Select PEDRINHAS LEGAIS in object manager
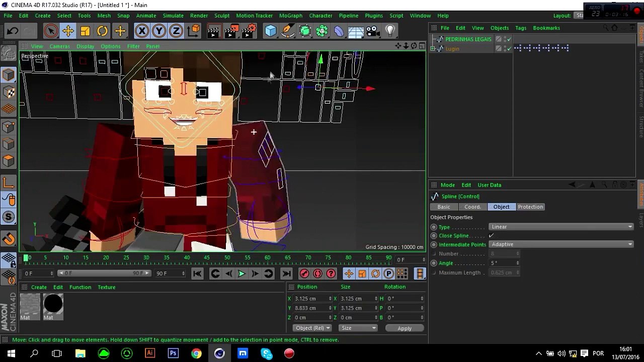 pyautogui.click(x=468, y=39)
